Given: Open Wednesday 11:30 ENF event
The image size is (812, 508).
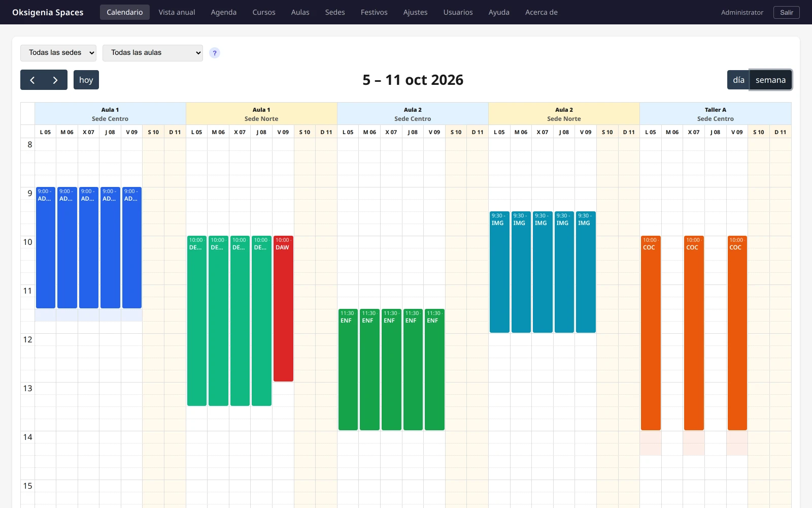Looking at the screenshot, I should (x=391, y=369).
